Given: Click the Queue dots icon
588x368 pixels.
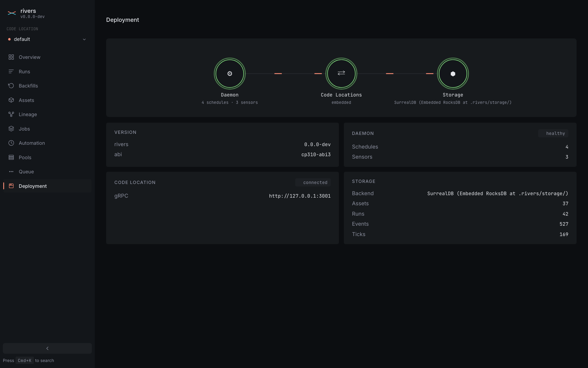Looking at the screenshot, I should click(11, 171).
